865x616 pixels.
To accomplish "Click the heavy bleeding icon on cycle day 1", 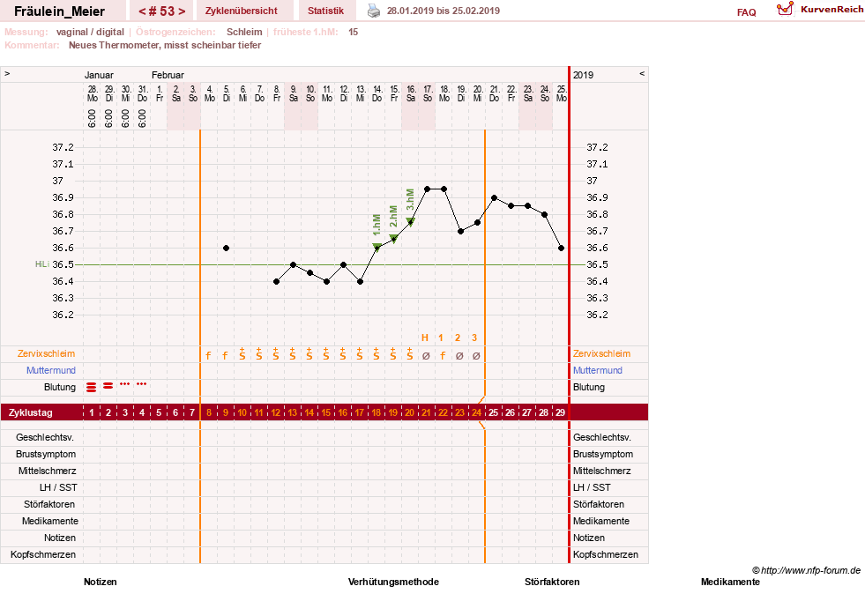I will 91,387.
